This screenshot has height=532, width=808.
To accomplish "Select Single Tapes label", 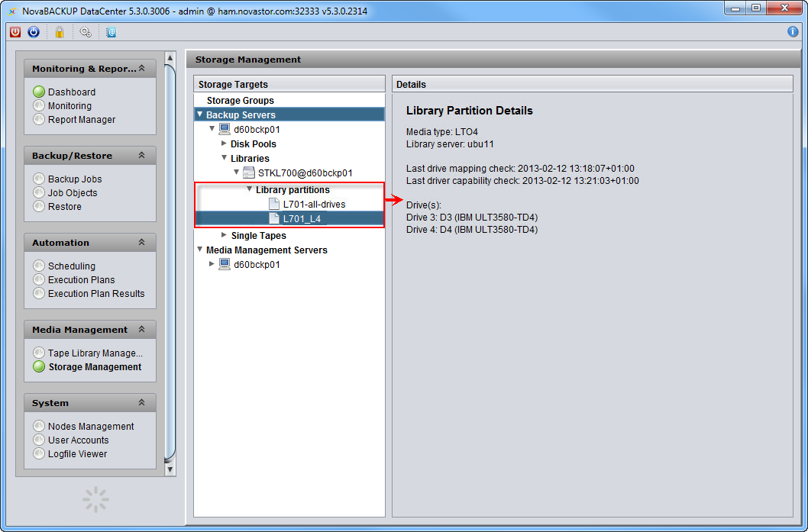I will tap(259, 235).
